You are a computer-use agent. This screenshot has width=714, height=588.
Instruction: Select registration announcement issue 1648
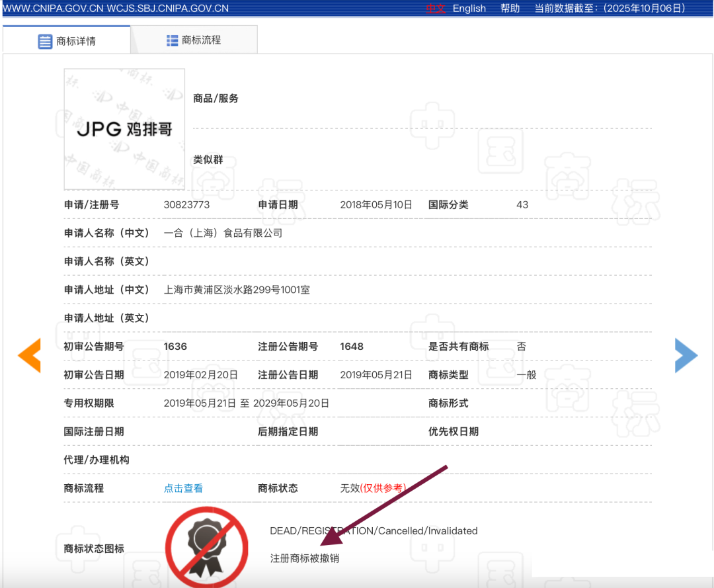pyautogui.click(x=352, y=346)
